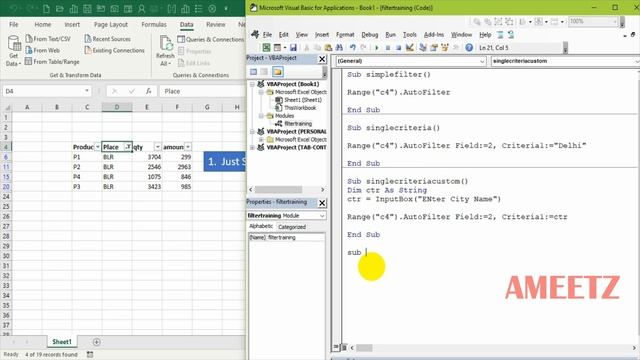Click the Break pause icon in VBA toolbar
This screenshot has height=360, width=640.
point(388,48)
